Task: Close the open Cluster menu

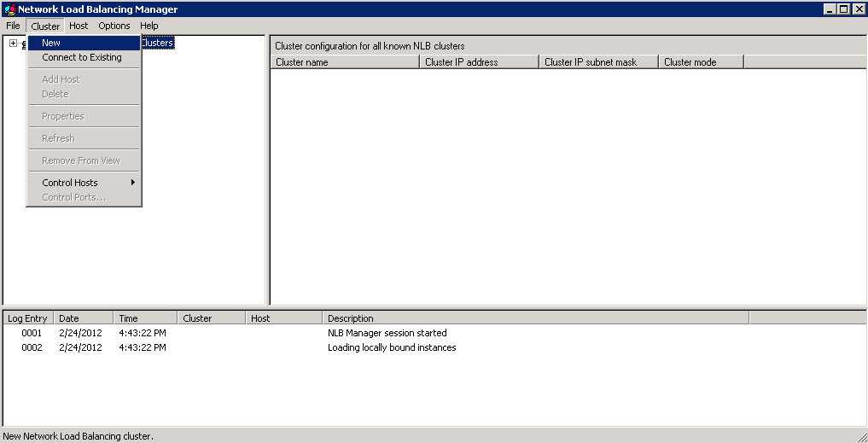Action: pos(45,26)
